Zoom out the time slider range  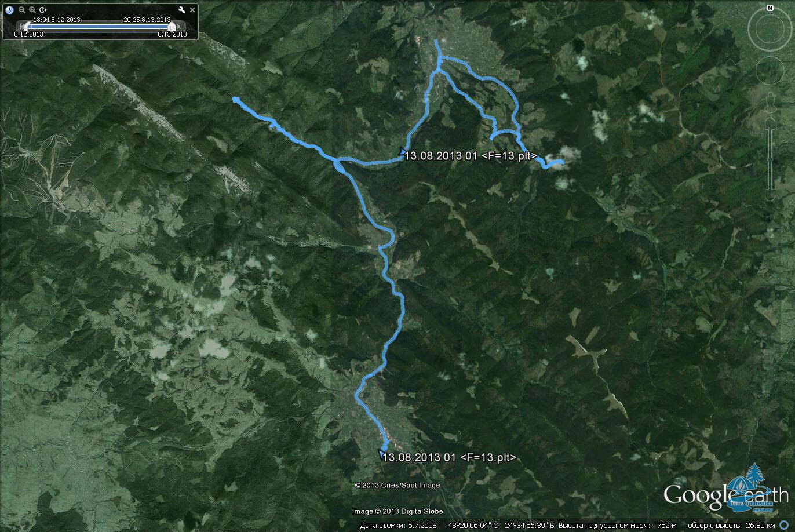click(22, 10)
